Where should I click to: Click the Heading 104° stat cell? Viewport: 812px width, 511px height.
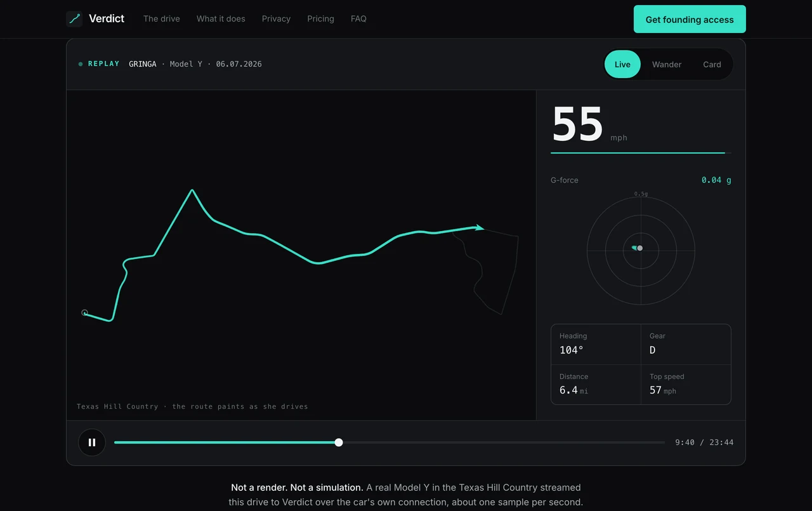pos(596,344)
